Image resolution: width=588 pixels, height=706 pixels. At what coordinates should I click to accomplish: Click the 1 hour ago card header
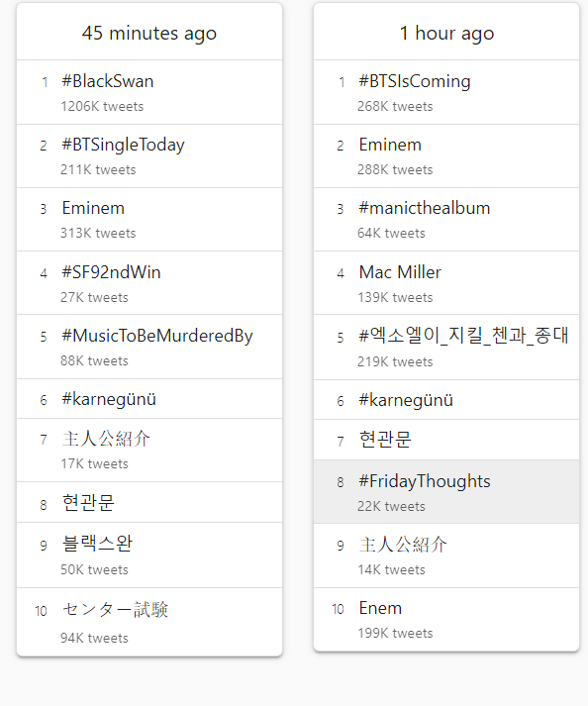click(446, 32)
